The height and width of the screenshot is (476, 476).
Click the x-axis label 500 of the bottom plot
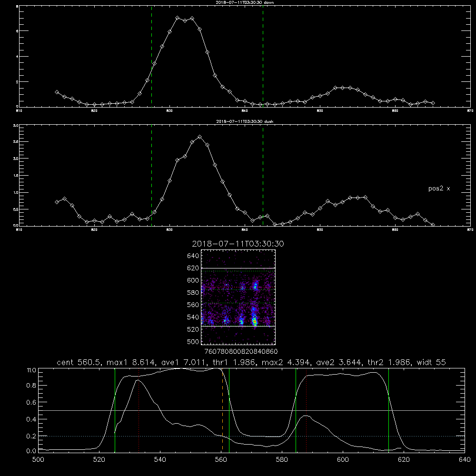pos(38,460)
